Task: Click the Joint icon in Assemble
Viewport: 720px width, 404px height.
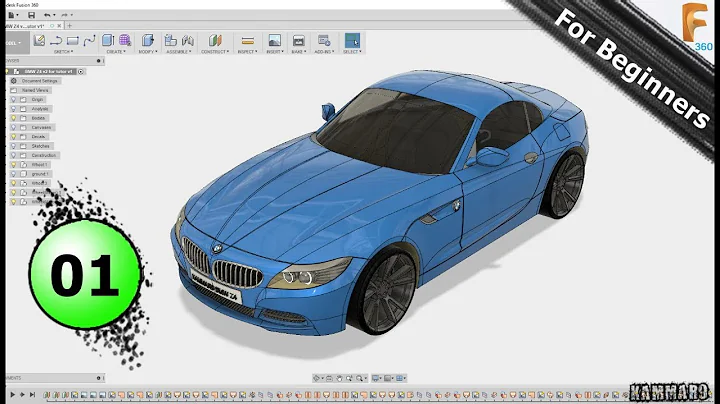Action: (x=188, y=40)
